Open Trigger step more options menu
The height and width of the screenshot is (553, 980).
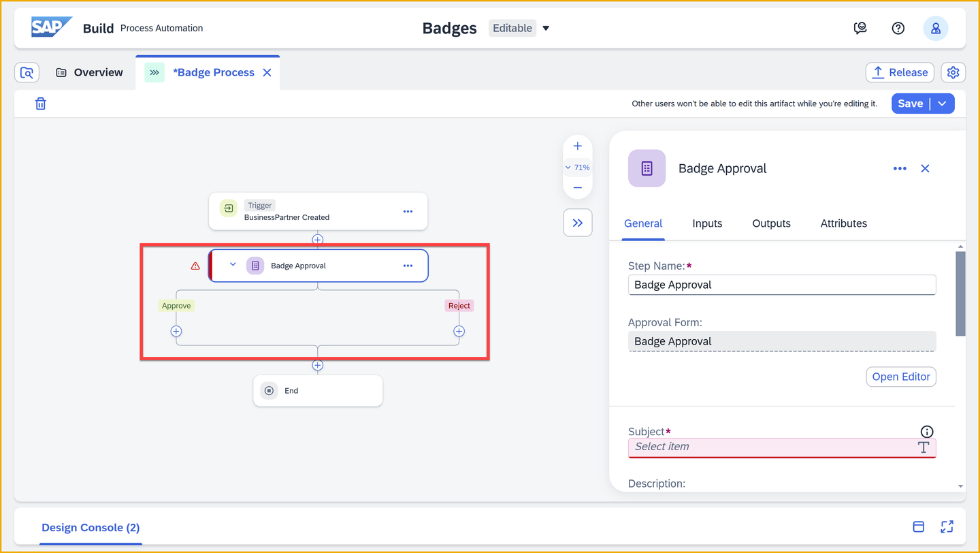[x=408, y=211]
